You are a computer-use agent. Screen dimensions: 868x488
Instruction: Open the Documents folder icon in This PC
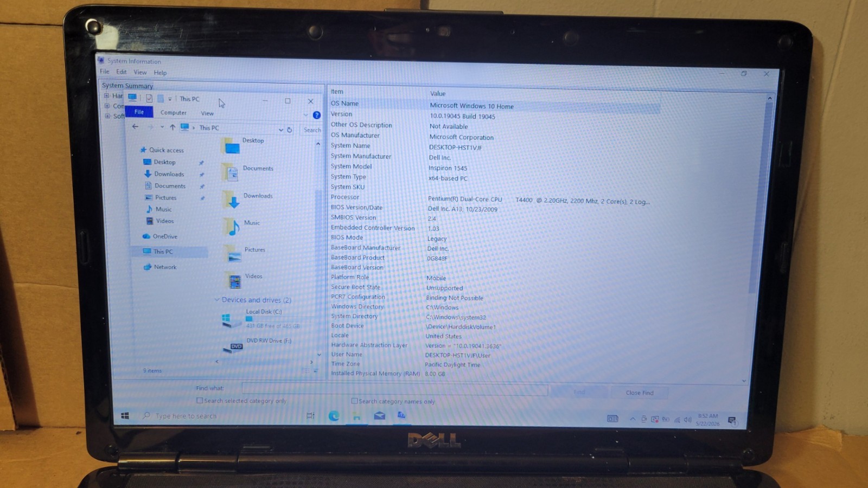231,173
